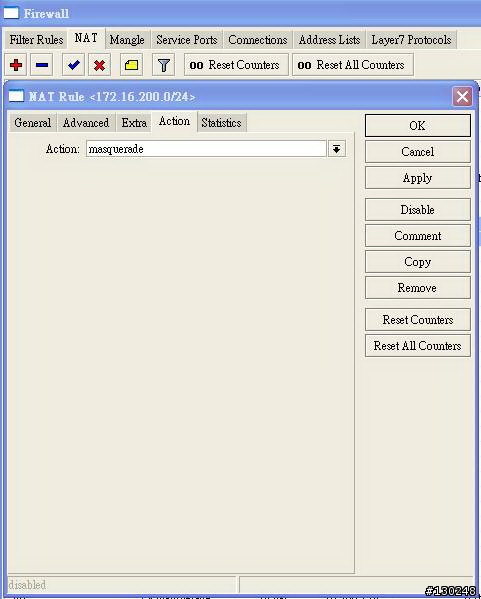Open the Mangle tab
The width and height of the screenshot is (481, 599).
pyautogui.click(x=127, y=40)
